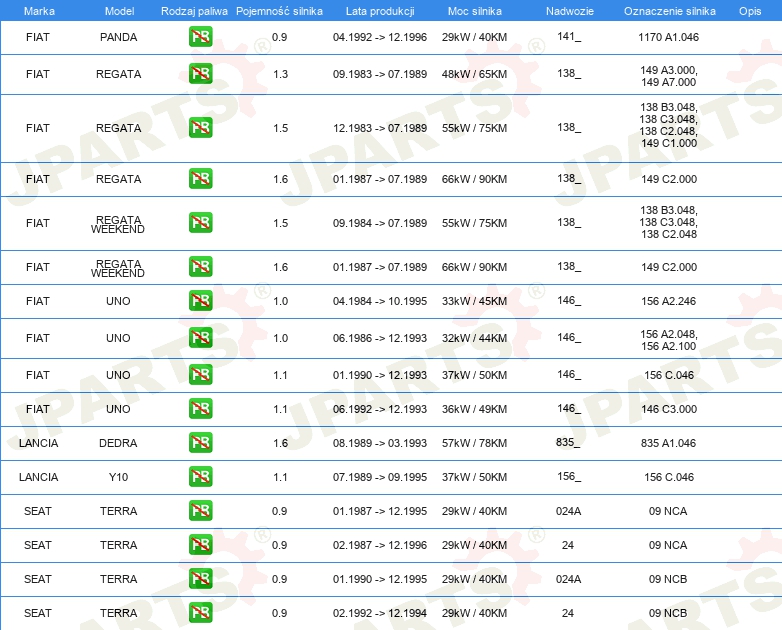Click fuel icon in Regata 1.3 row
Image resolution: width=782 pixels, height=630 pixels.
coord(200,74)
